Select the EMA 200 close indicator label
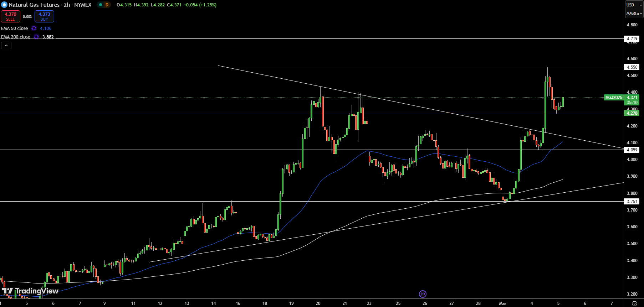 pos(16,37)
